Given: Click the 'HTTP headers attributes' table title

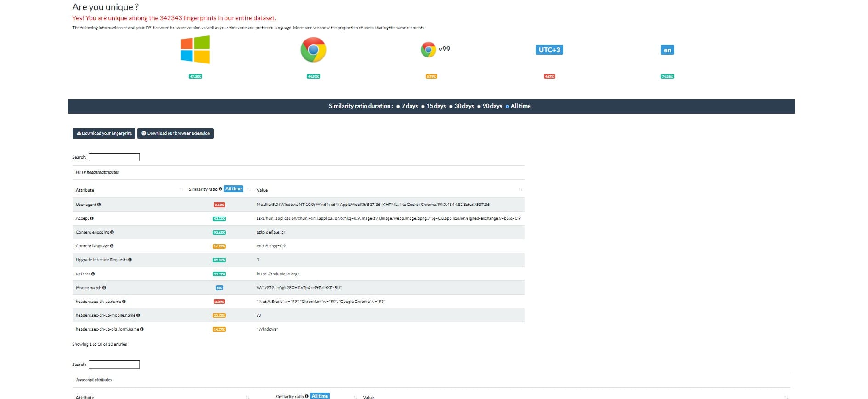Looking at the screenshot, I should coord(97,172).
